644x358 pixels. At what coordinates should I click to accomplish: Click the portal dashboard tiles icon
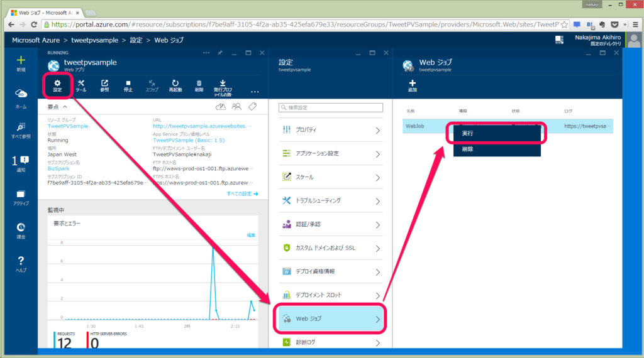point(559,40)
